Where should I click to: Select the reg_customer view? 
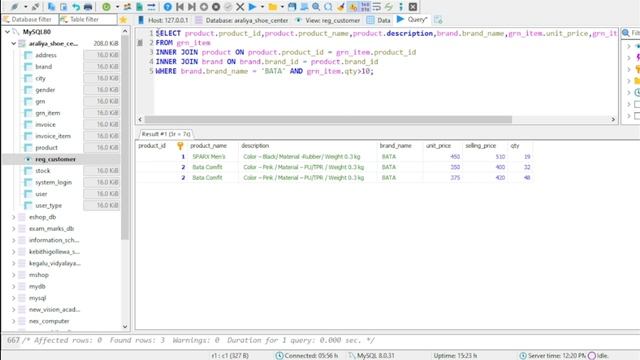pos(55,159)
